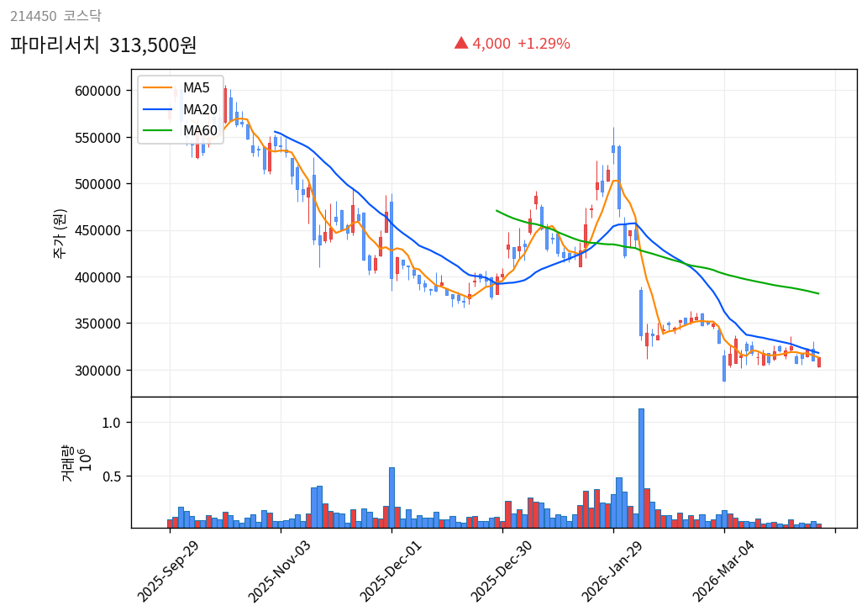
Task: Click the current price 313,500원
Action: (x=153, y=45)
